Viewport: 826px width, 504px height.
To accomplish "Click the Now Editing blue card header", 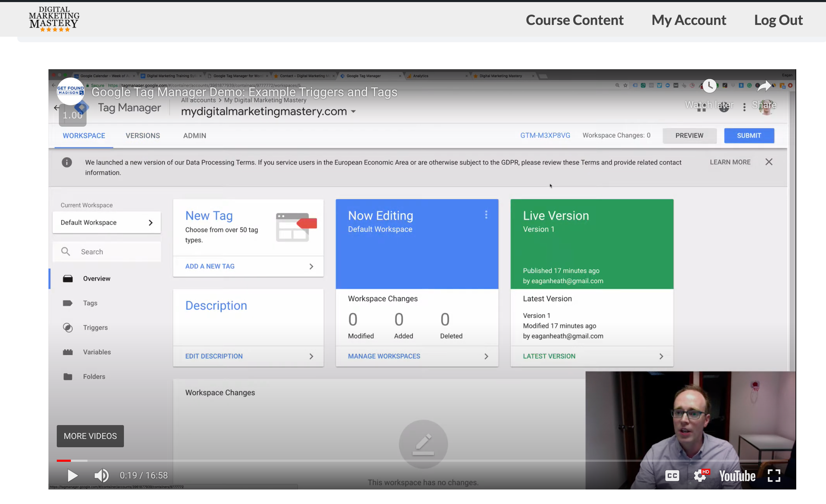I will point(417,244).
